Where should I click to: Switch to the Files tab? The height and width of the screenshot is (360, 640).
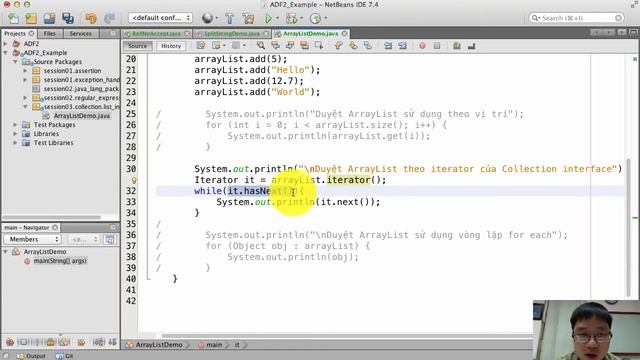click(49, 33)
